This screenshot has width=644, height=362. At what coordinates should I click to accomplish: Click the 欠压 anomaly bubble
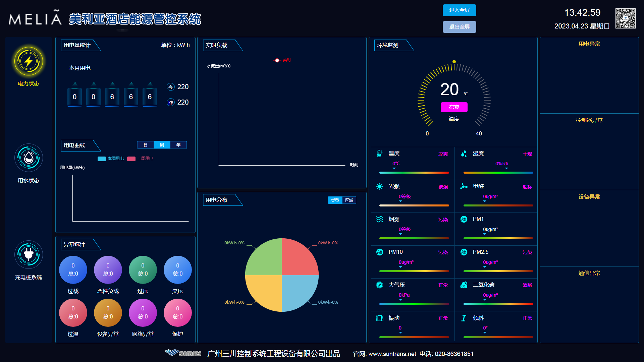178,270
